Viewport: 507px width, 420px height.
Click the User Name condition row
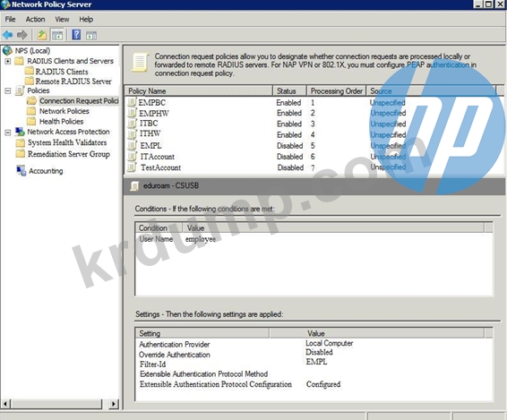(314, 239)
